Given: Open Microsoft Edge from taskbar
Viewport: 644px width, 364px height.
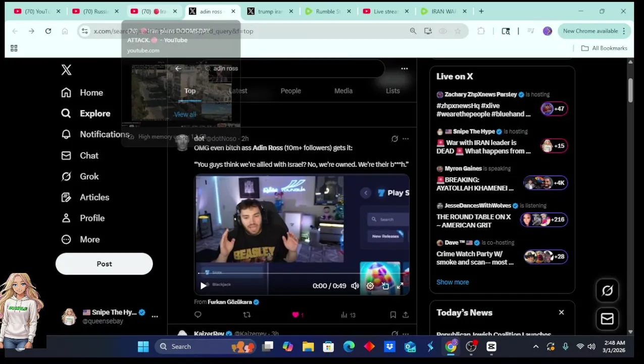Looking at the screenshot, I should coord(349,346).
